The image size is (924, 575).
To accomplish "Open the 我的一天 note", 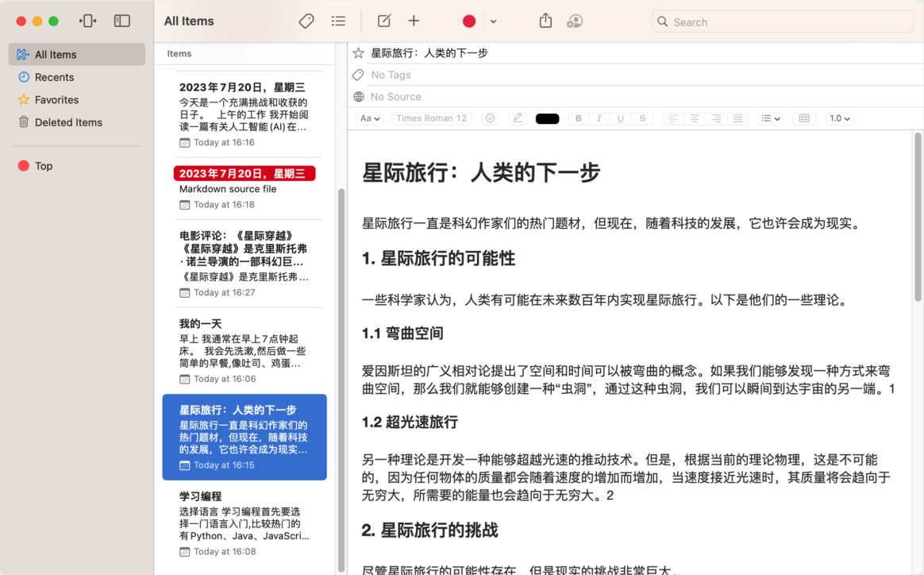I will pos(244,351).
